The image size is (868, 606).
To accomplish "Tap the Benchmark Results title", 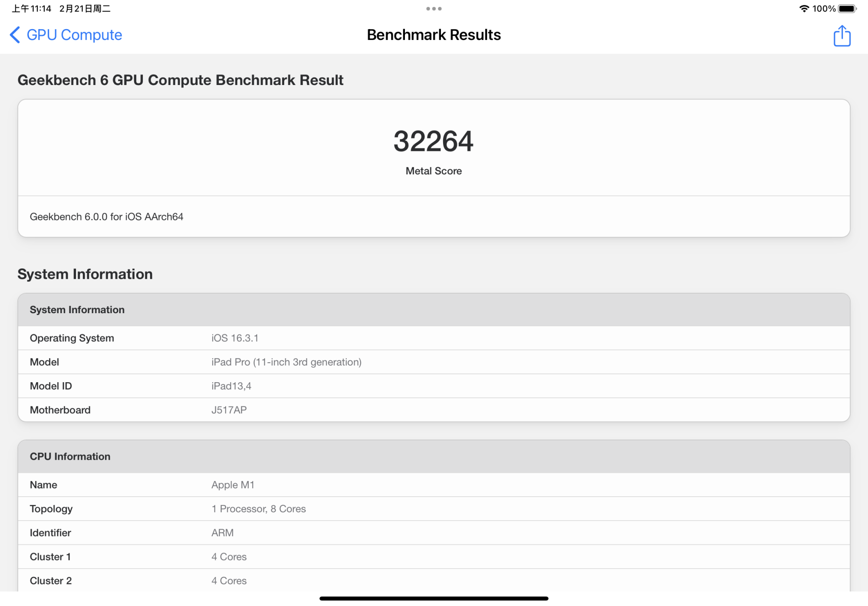I will point(434,35).
